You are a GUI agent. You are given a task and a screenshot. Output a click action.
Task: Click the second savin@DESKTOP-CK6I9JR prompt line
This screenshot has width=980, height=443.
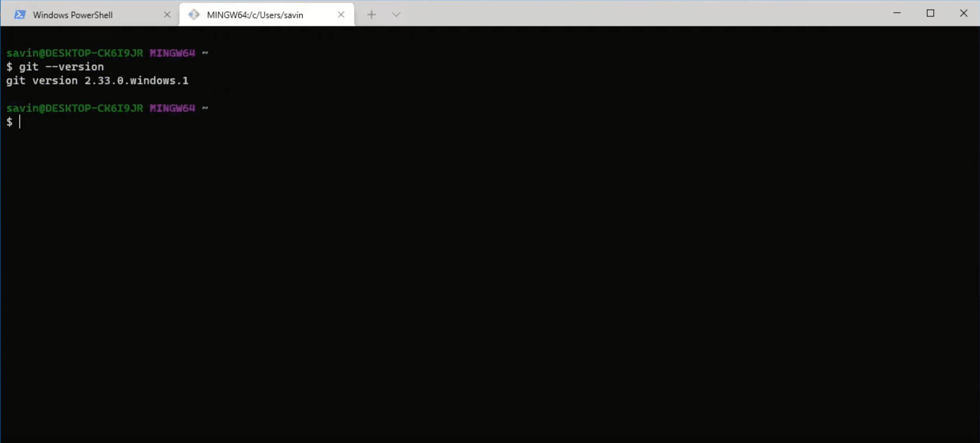(75, 108)
